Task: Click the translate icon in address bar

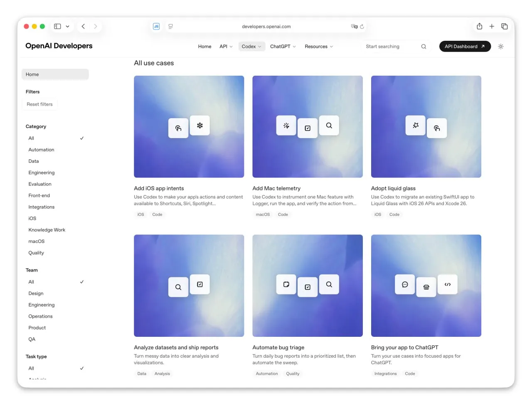Action: (x=354, y=26)
